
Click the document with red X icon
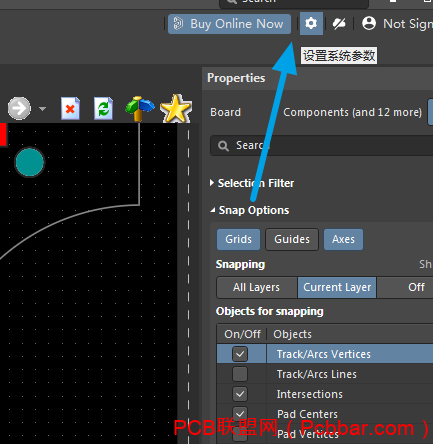tap(70, 108)
